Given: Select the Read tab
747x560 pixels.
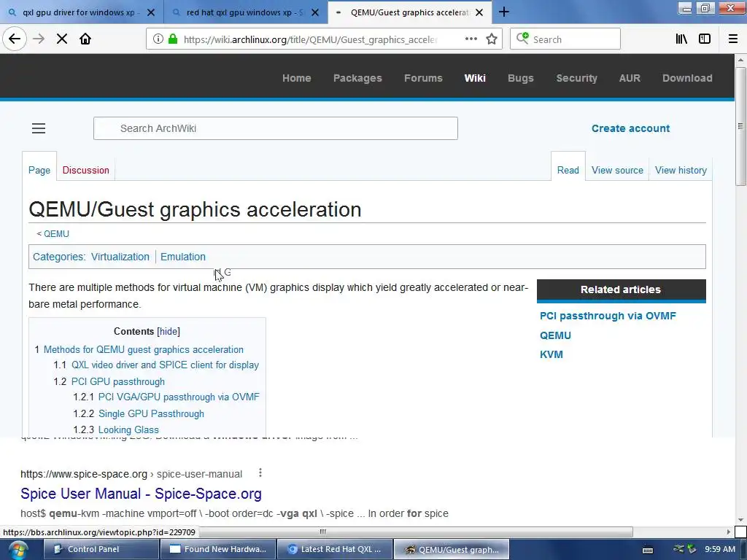Looking at the screenshot, I should pos(568,170).
